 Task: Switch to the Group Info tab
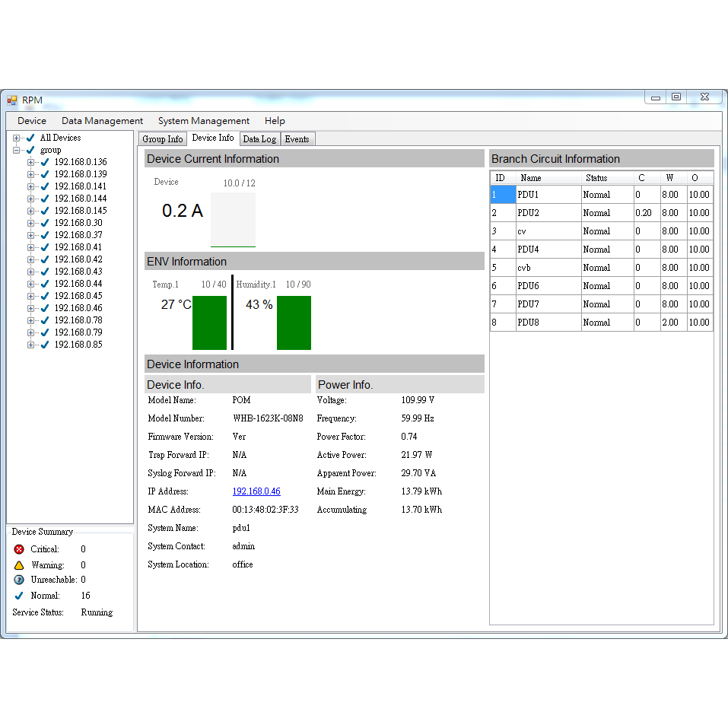coord(163,138)
